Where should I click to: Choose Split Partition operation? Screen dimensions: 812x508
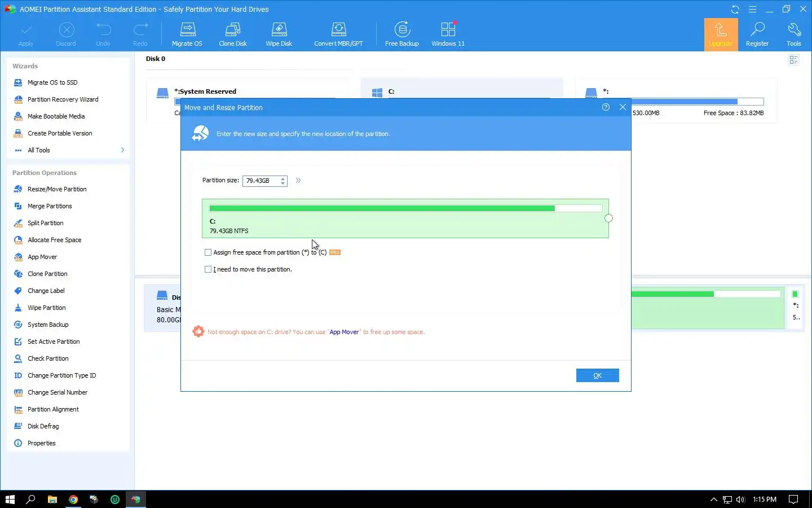pos(45,223)
